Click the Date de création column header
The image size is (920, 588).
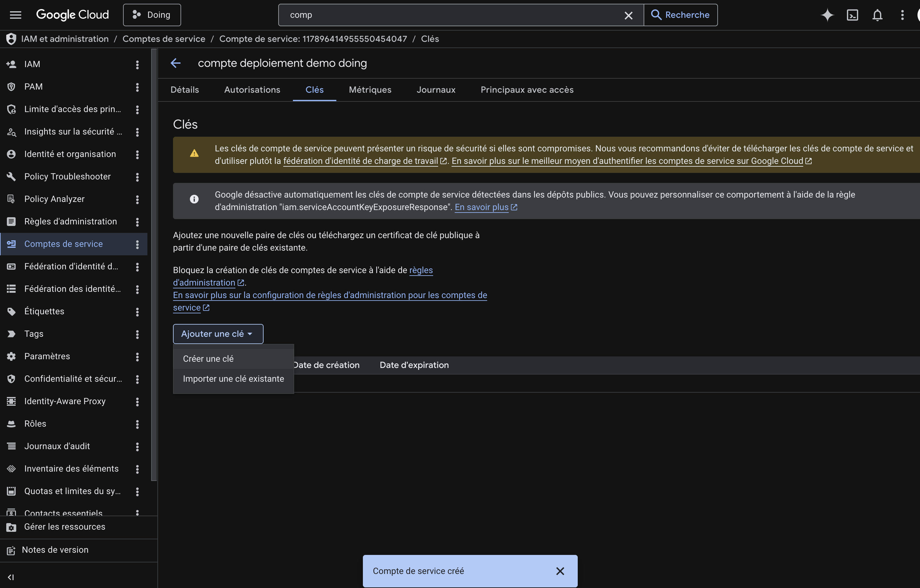click(327, 365)
